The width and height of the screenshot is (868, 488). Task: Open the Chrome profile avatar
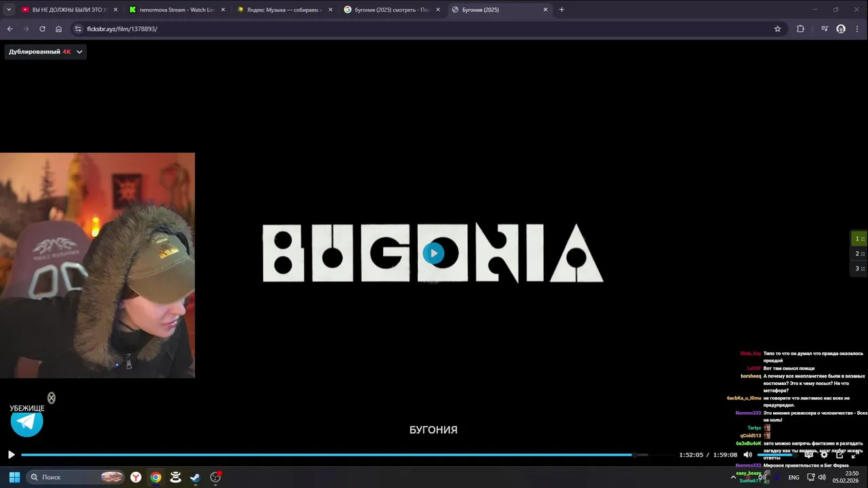tap(841, 29)
